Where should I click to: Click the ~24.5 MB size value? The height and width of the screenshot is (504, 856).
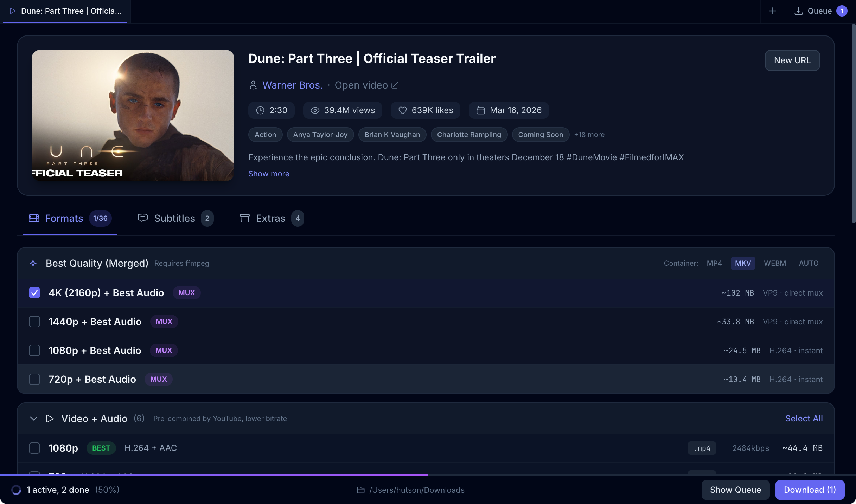click(x=742, y=350)
